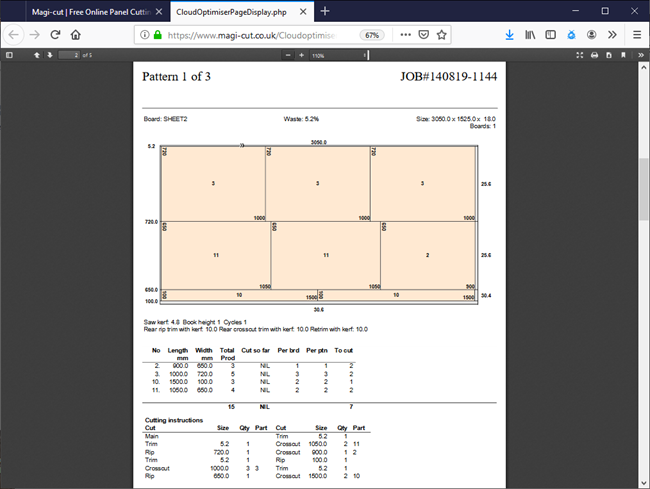Bookmark this page with star icon
650x489 pixels.
click(441, 34)
